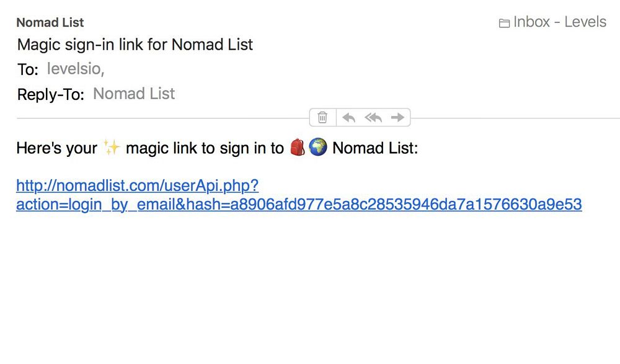The height and width of the screenshot is (364, 620).
Task: Forward this email with the right-arrow icon
Action: (397, 117)
